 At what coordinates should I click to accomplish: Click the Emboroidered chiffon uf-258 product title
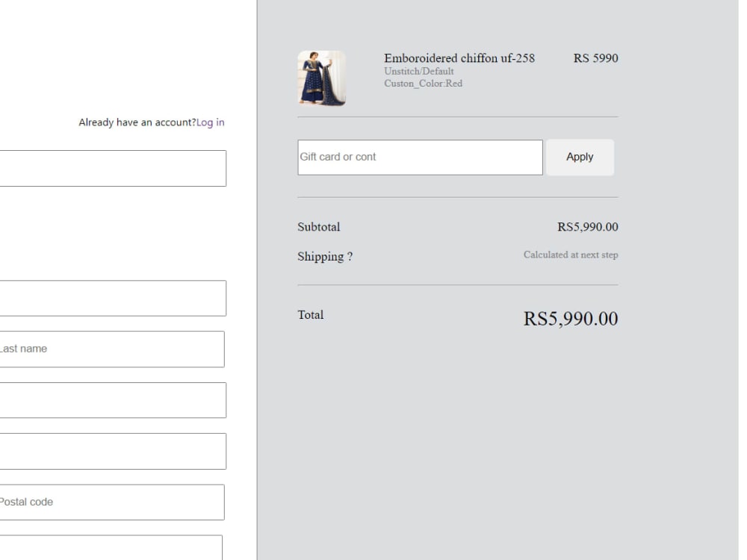click(459, 58)
